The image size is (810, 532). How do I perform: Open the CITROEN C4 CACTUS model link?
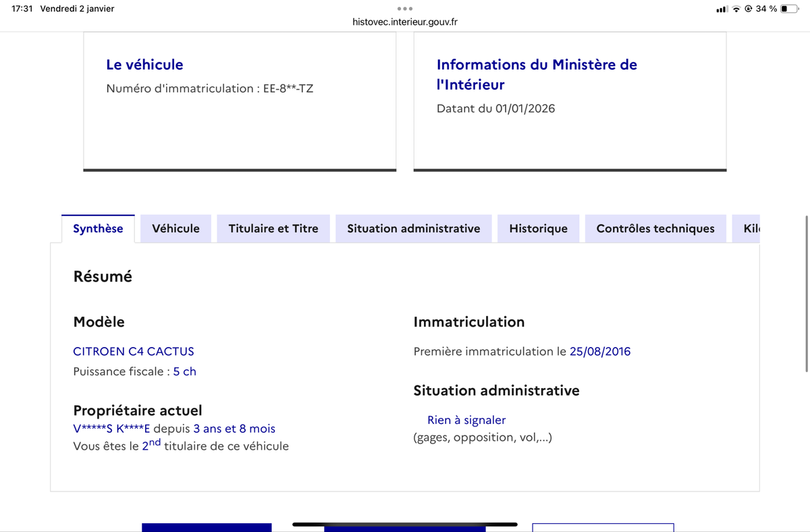click(x=134, y=351)
